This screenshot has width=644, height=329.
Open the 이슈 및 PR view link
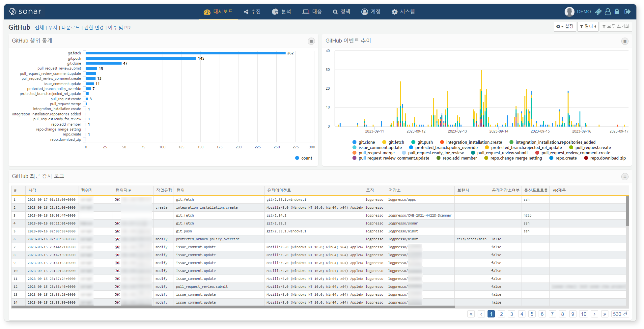tap(119, 28)
